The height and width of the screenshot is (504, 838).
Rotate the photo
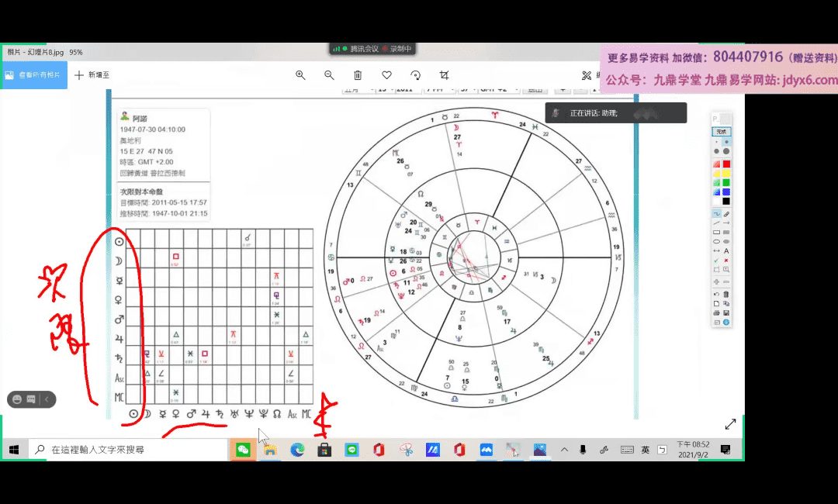415,75
